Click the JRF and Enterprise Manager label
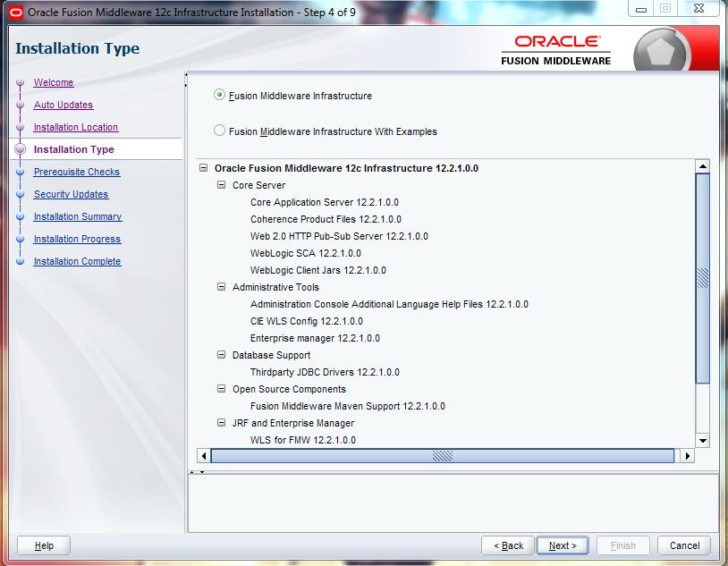Viewport: 728px width, 566px height. [x=293, y=423]
